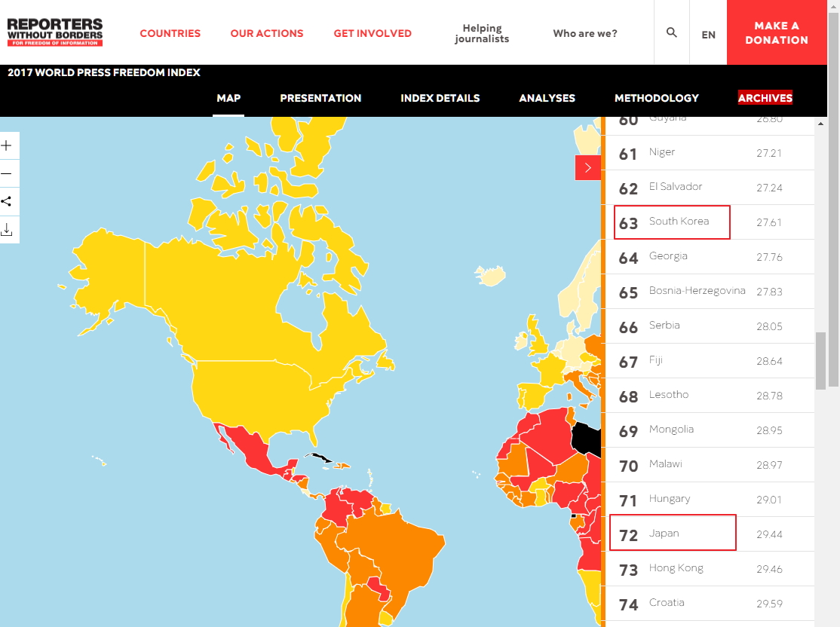Viewport: 840px width, 627px height.
Task: Click the map zoom in plus icon
Action: coord(8,145)
